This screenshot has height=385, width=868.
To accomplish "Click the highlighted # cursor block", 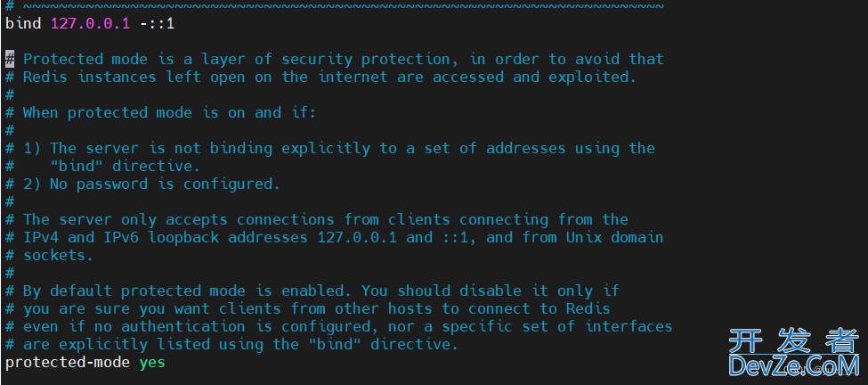I will (x=10, y=60).
